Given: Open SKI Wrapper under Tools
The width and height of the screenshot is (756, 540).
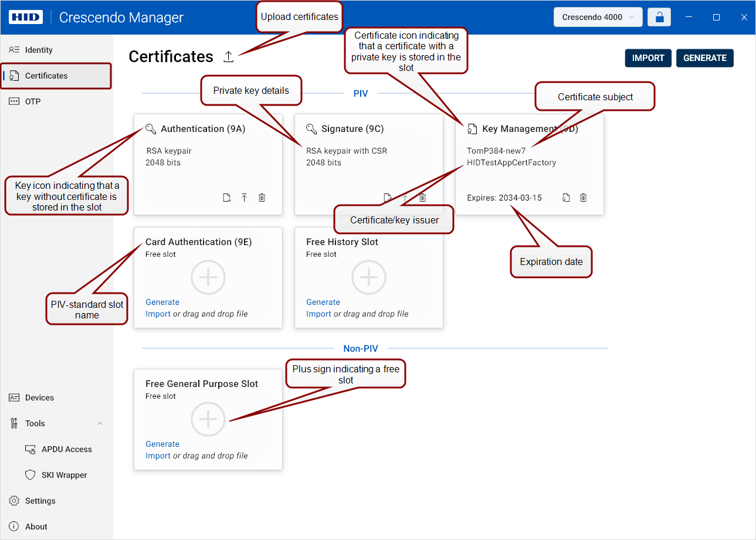Looking at the screenshot, I should coord(56,475).
